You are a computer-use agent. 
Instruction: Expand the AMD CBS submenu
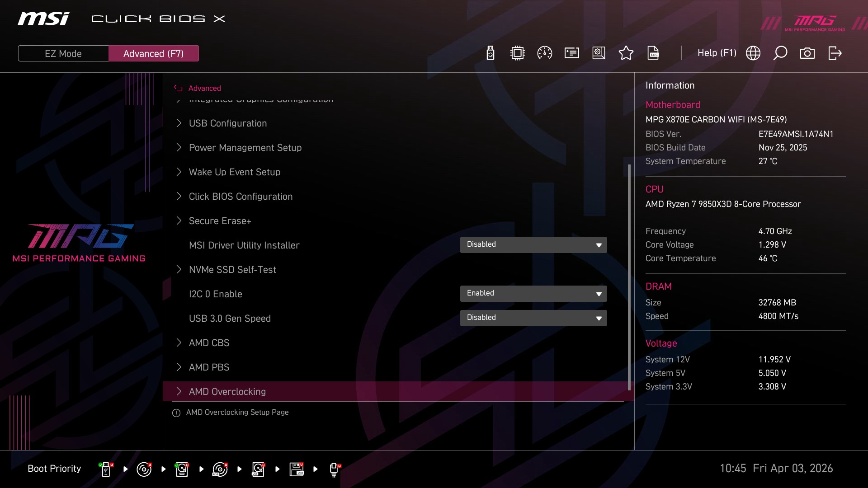[x=209, y=343]
